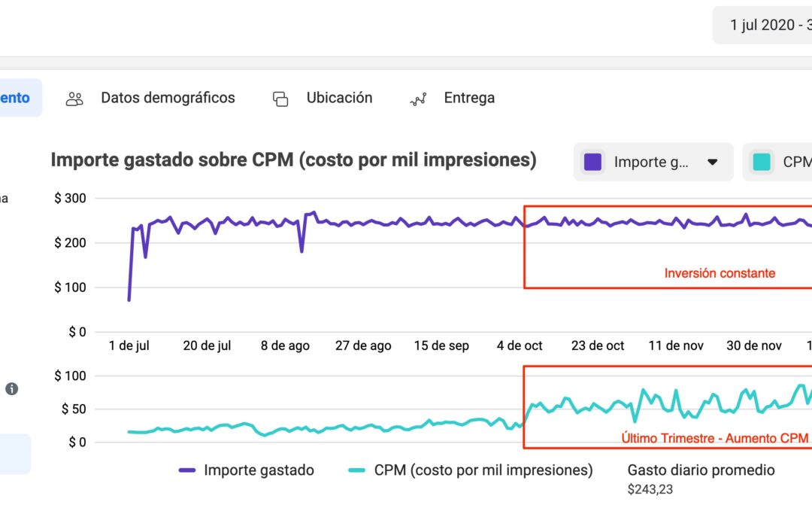Select the overlapping squares icon next to Ubicación

tap(280, 98)
